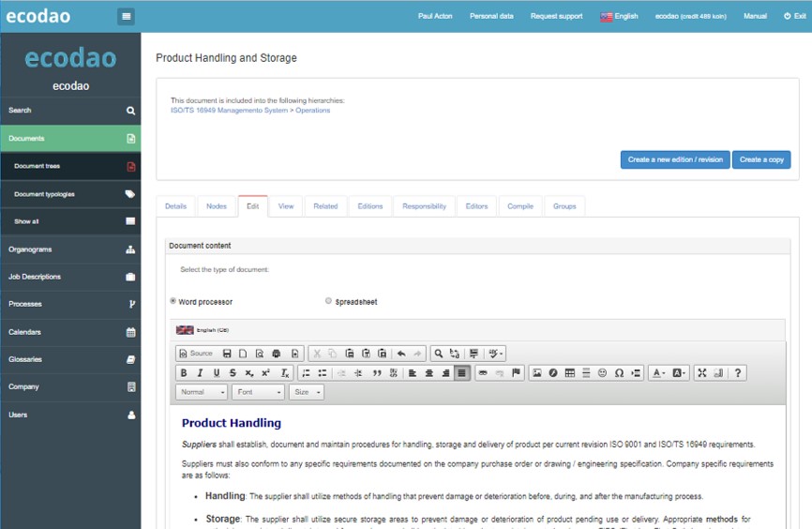Viewport: 812px width, 529px height.
Task: Switch to the Responsibility tab
Action: click(424, 206)
